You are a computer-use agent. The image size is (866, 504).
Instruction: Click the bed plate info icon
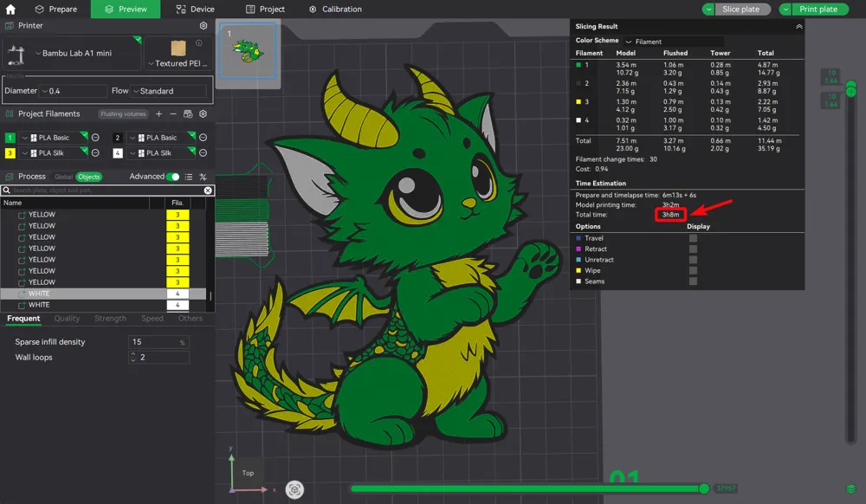[199, 42]
